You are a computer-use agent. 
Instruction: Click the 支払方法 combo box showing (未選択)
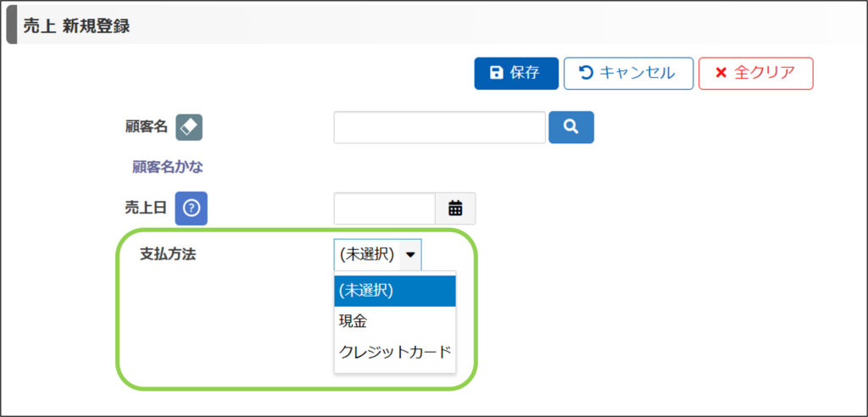coord(367,253)
